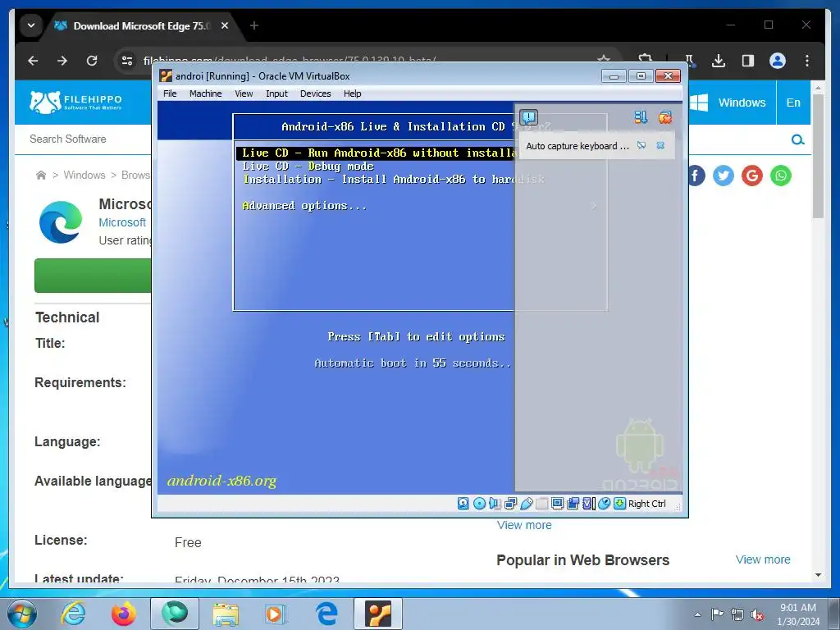Click the FileHippo logo
Viewport: 840px width, 630px height.
(x=75, y=102)
